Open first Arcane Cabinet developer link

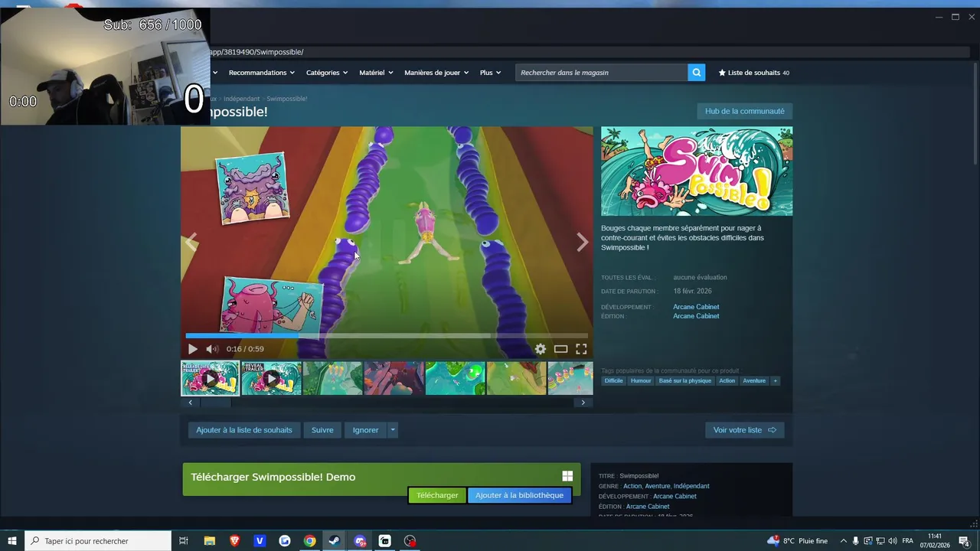click(x=696, y=307)
